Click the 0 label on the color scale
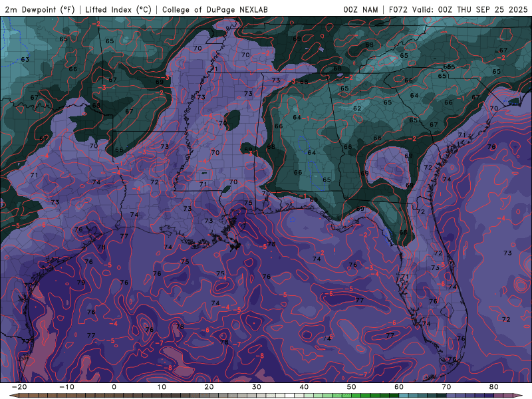Screen dimensions: 532x399 [x=114, y=387]
